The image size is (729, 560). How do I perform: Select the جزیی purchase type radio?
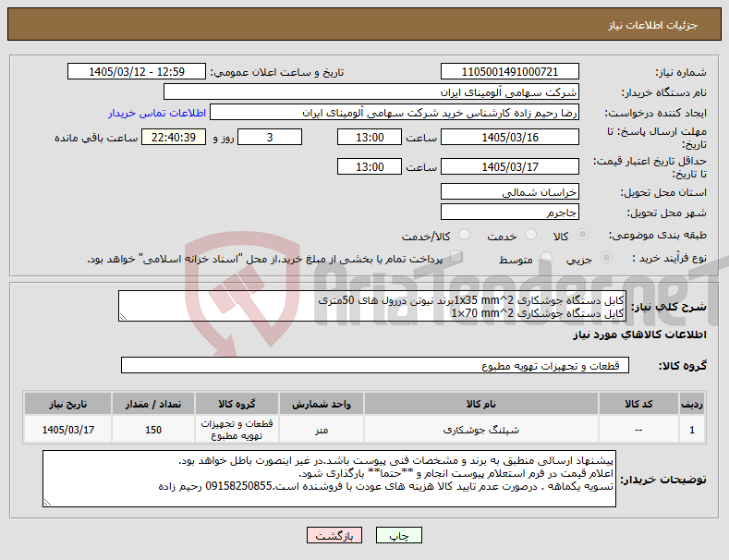click(606, 257)
